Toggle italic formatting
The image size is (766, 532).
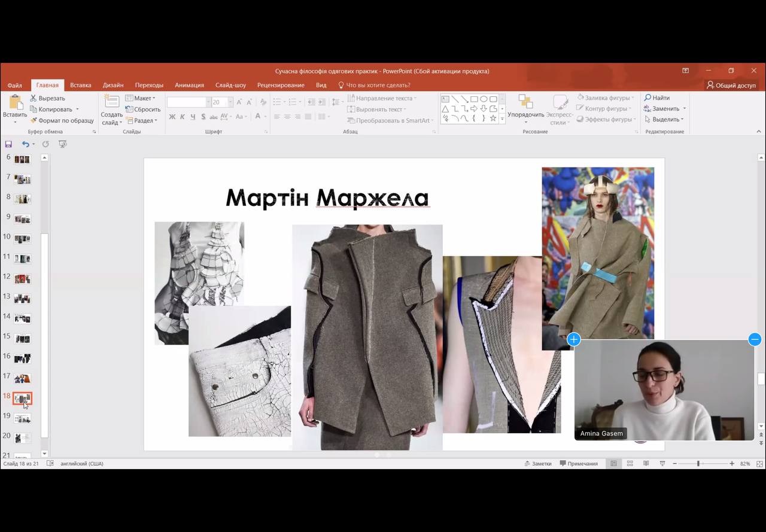click(183, 117)
